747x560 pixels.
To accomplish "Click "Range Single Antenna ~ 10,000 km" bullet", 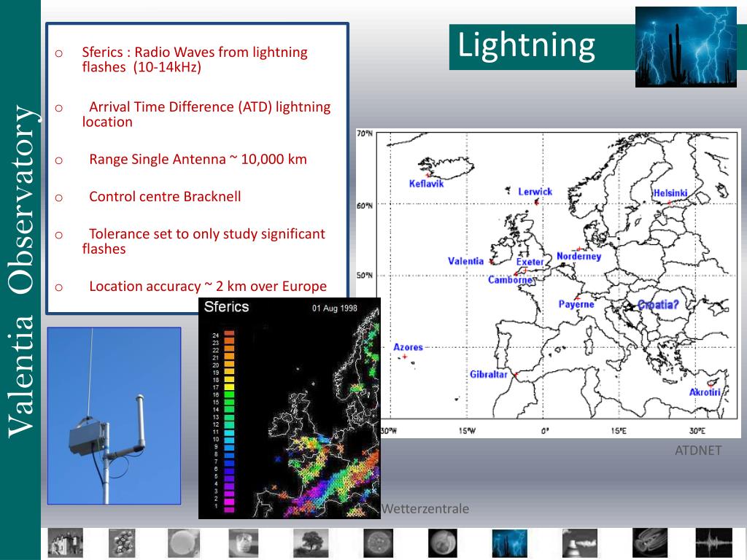I will coord(198,159).
